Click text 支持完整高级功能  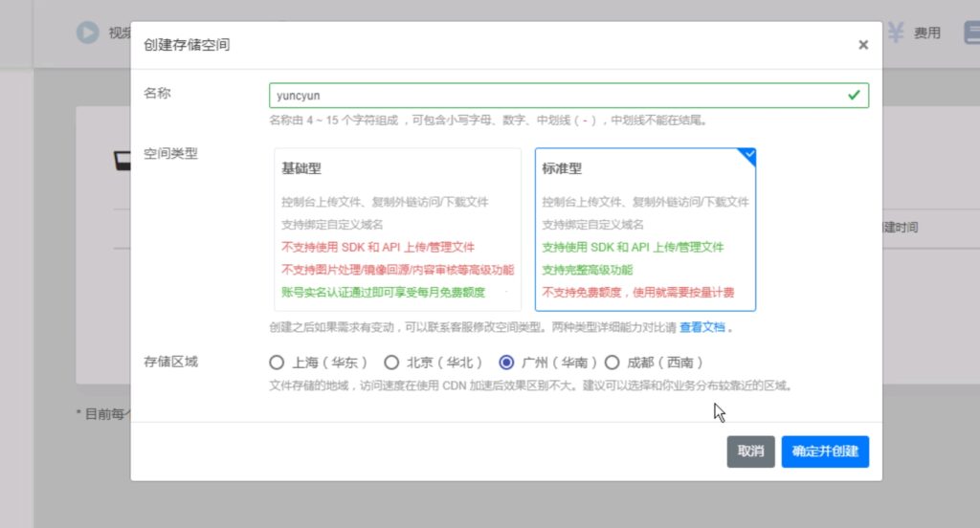tap(587, 270)
